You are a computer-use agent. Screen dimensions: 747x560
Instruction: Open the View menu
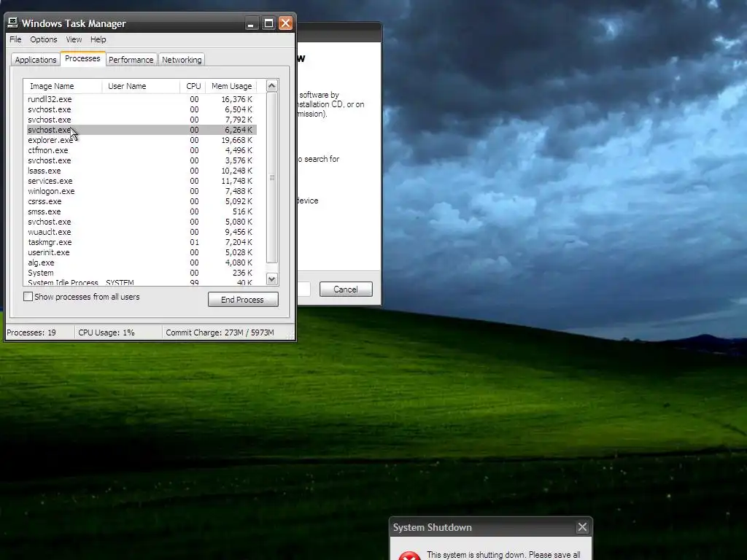[74, 39]
